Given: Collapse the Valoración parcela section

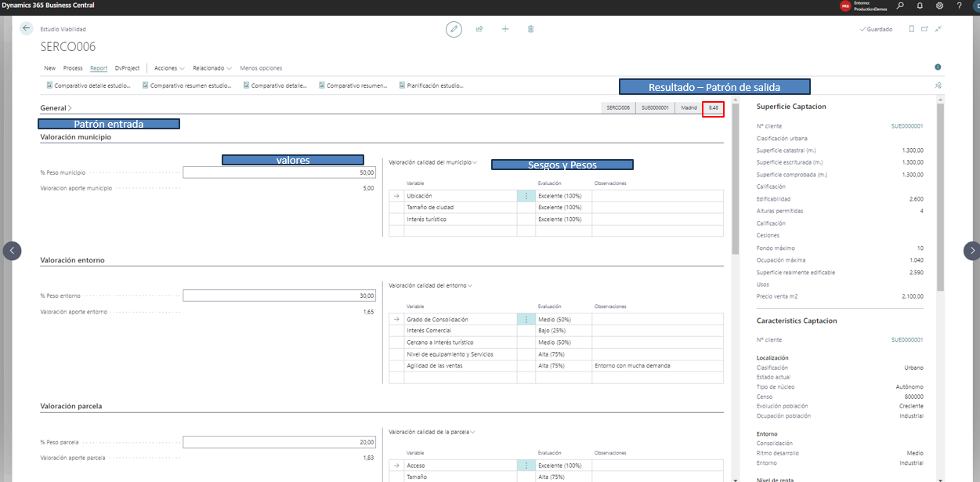Looking at the screenshot, I should pyautogui.click(x=71, y=406).
